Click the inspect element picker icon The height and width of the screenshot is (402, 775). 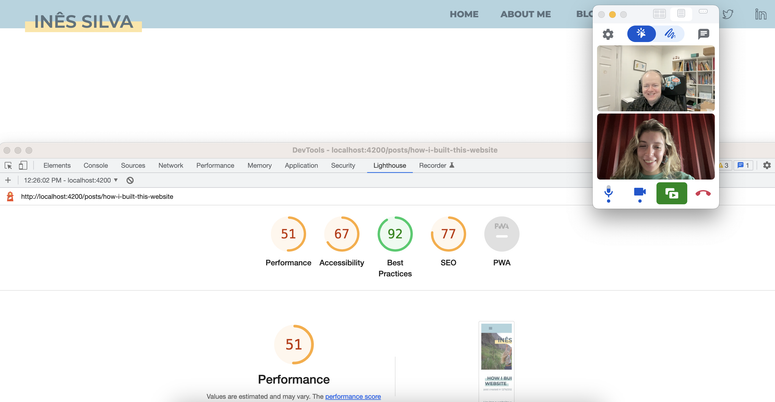[x=9, y=165]
